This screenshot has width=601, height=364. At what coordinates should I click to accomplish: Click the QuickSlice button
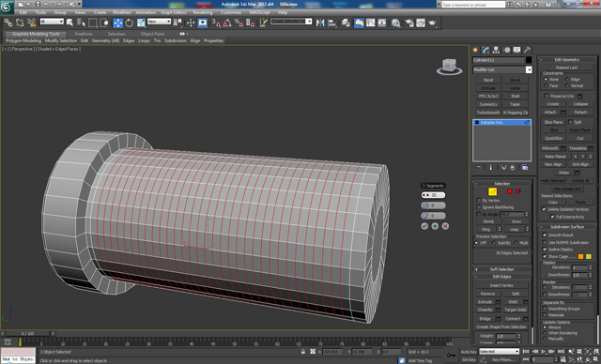[x=553, y=138]
